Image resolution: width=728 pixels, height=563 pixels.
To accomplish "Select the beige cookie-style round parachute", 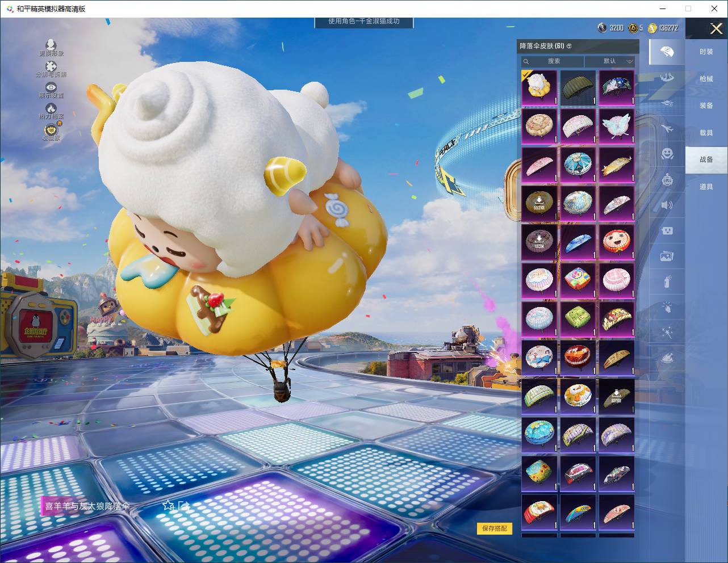I will 539,126.
